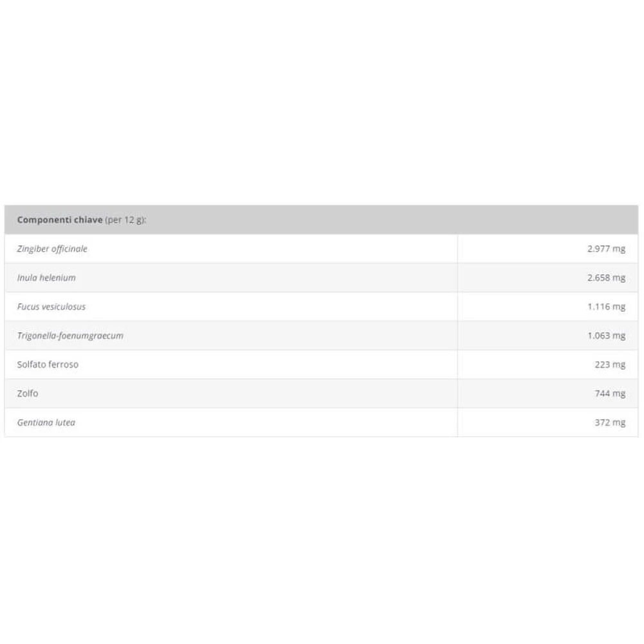Select the 2.658 mg amount

pos(606,278)
